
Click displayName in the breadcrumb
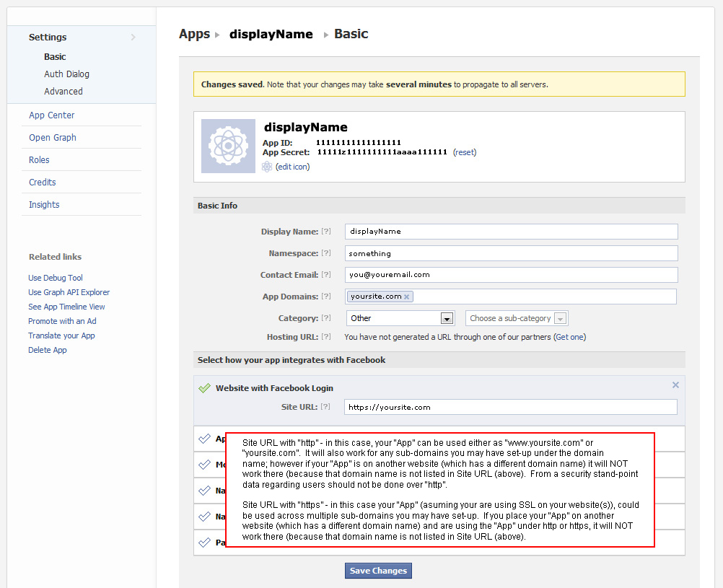tap(271, 34)
